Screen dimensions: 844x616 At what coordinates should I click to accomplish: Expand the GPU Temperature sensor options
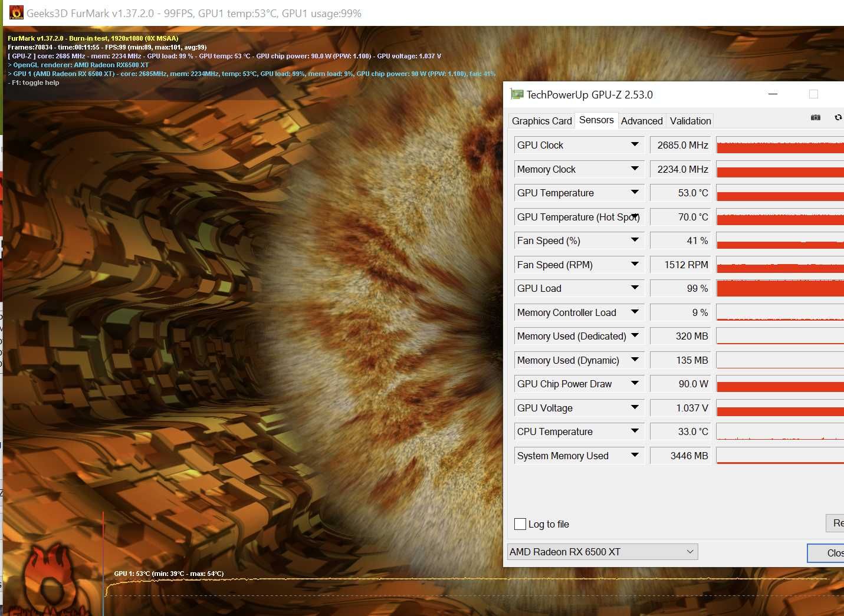[x=635, y=192]
